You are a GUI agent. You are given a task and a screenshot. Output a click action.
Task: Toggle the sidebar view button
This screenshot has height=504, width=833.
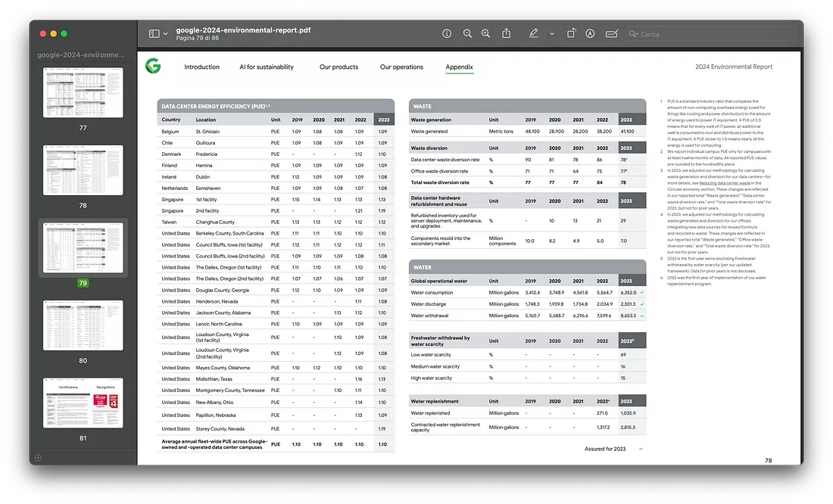pyautogui.click(x=154, y=33)
